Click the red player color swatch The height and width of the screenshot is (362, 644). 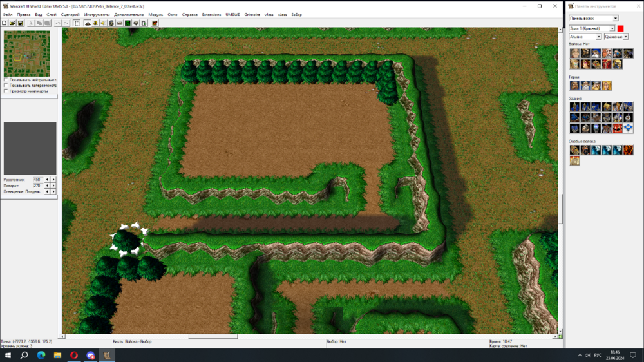pos(621,28)
